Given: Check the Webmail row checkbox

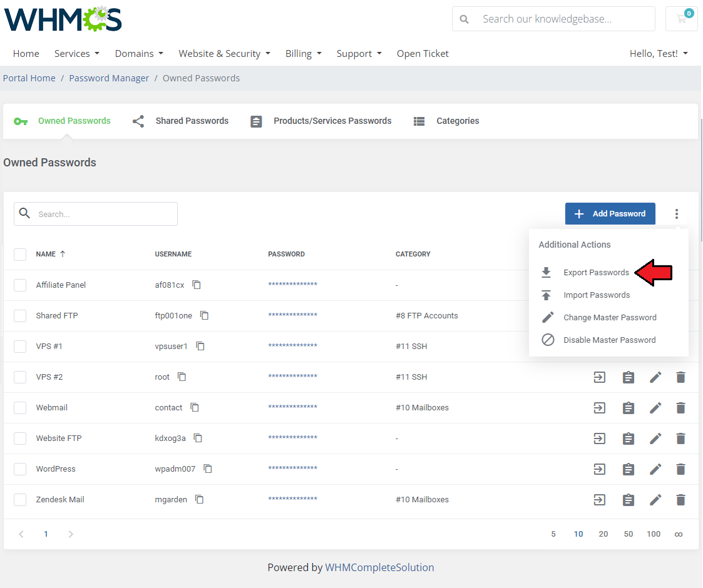Looking at the screenshot, I should tap(20, 407).
